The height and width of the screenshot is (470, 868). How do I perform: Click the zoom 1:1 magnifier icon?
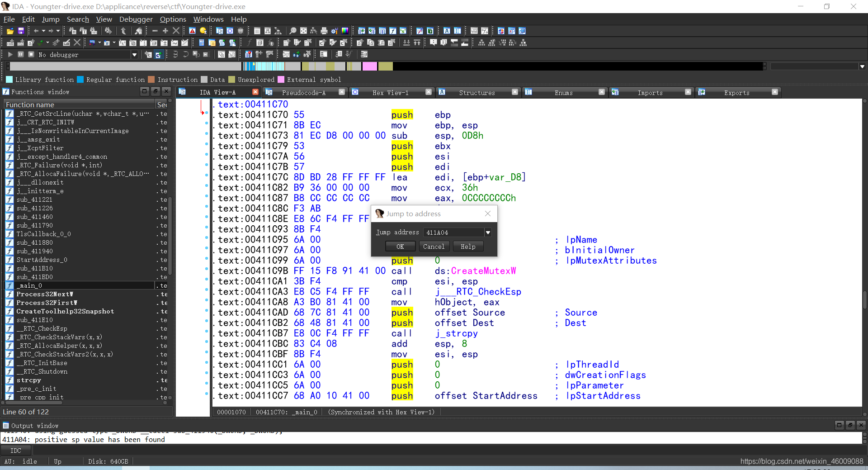tap(293, 31)
